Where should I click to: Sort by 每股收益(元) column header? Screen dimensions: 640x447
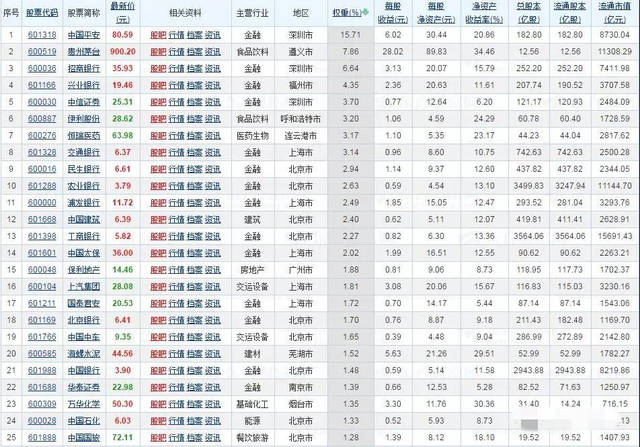393,13
